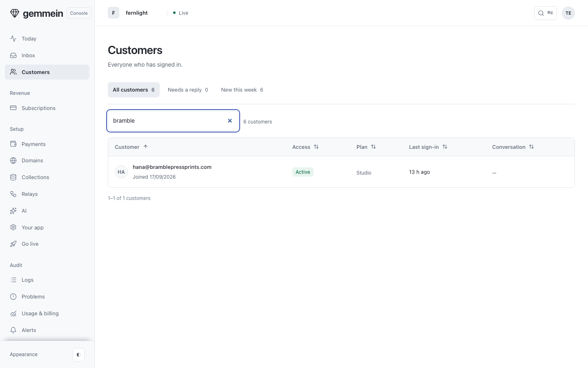Click the Revenue section heading

pyautogui.click(x=20, y=93)
